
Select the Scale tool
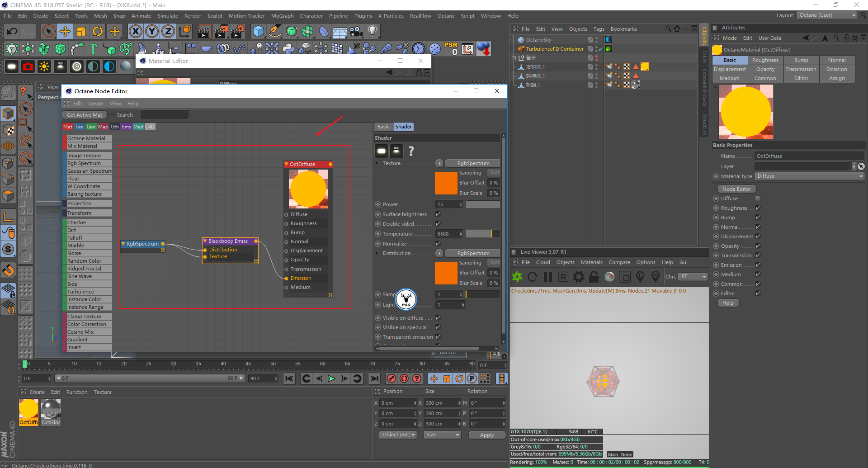point(81,31)
